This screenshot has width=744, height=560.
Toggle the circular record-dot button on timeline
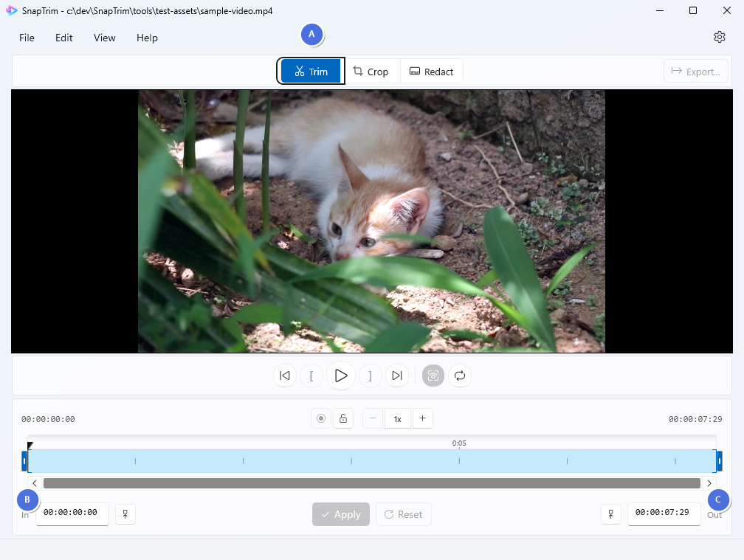pyautogui.click(x=321, y=419)
